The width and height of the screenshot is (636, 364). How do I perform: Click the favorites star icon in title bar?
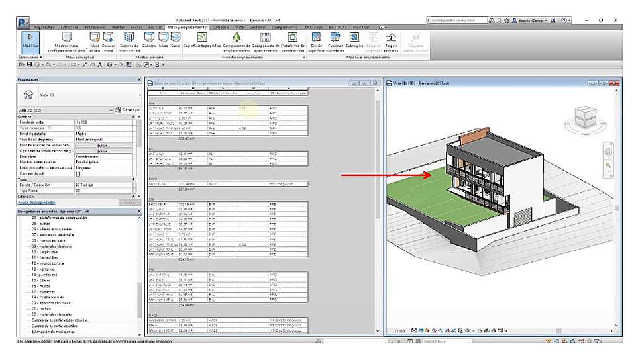click(x=507, y=20)
